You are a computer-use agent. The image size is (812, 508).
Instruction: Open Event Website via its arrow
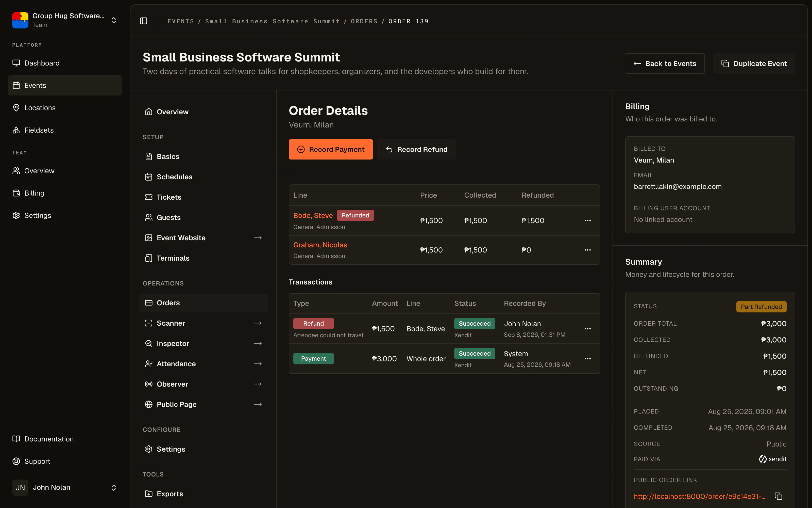click(258, 238)
